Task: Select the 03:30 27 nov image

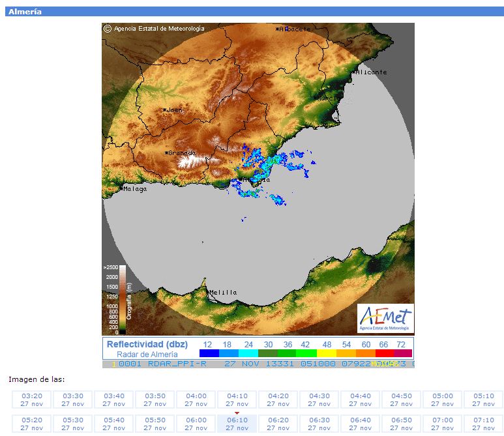Action: click(72, 400)
